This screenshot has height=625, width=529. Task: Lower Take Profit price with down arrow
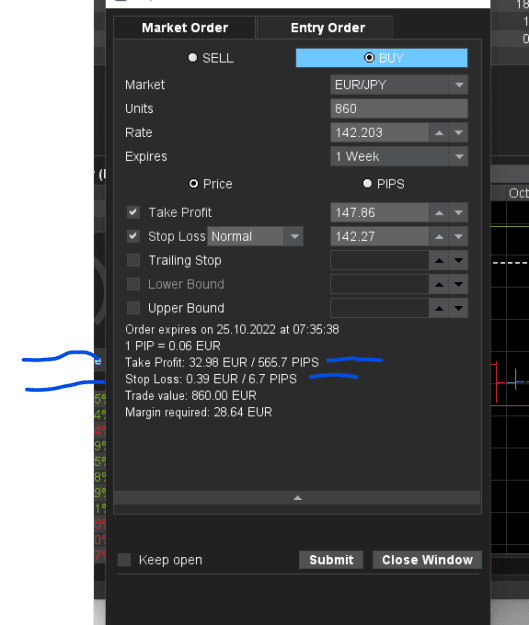tap(458, 212)
